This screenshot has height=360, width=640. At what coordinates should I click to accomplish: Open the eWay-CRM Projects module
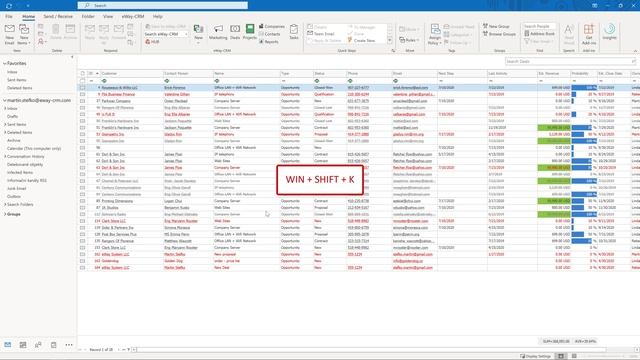(249, 32)
